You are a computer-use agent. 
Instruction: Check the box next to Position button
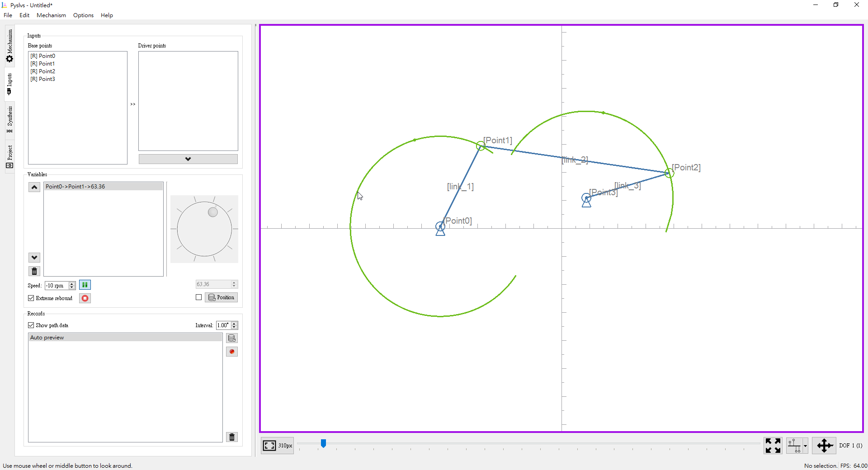coord(199,297)
